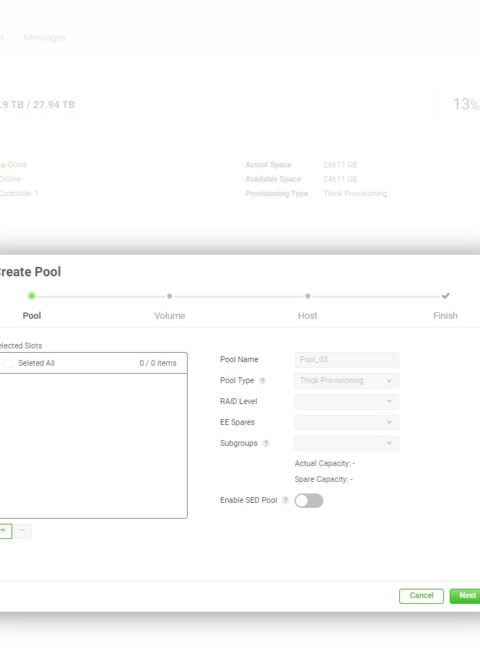Image resolution: width=480 pixels, height=650 pixels.
Task: Click the "Available Space" label in background
Action: tap(273, 179)
